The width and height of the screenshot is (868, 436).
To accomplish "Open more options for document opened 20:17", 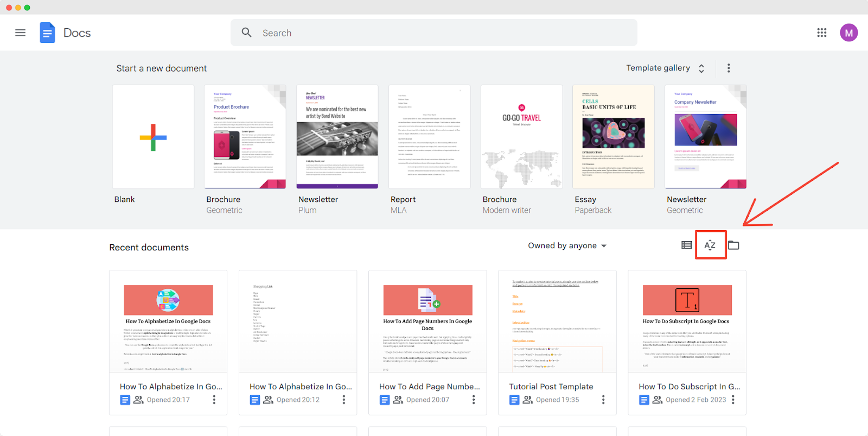I will pos(214,400).
